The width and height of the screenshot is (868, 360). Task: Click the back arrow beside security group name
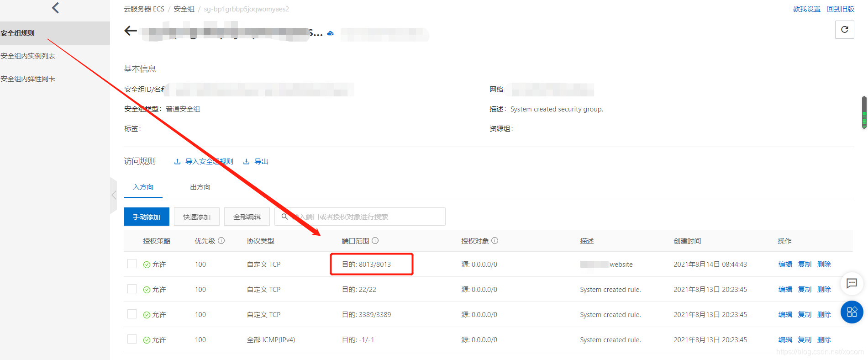[x=131, y=31]
